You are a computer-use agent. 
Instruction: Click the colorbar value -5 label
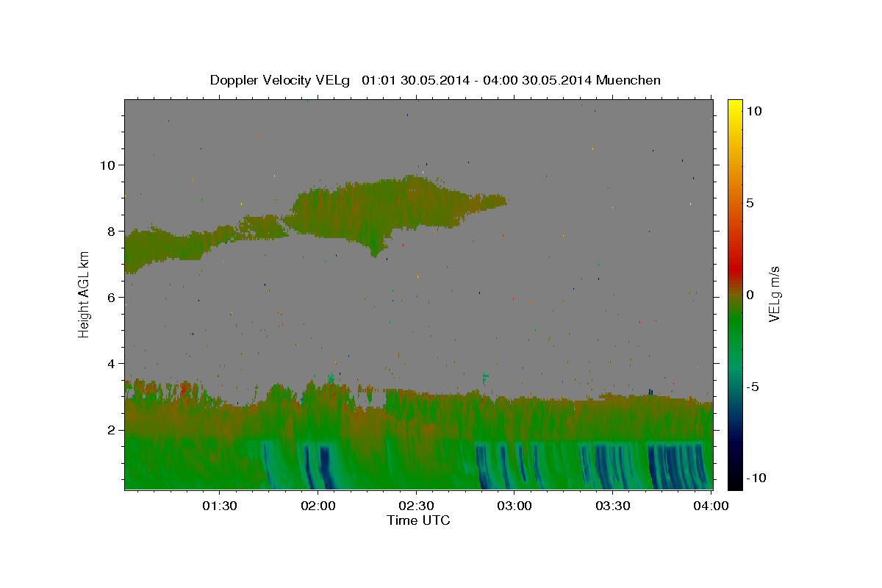pos(752,387)
